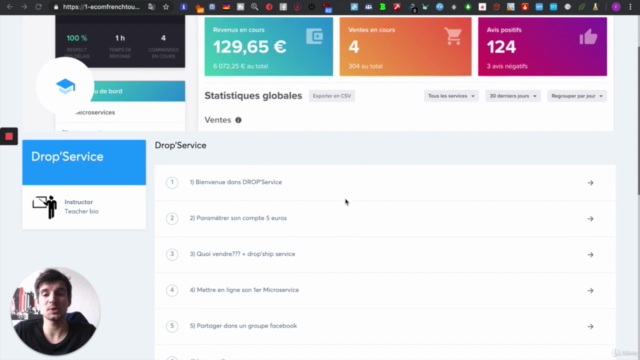Click the number 3 lesson circle
Screen dimensions: 640x360
pyautogui.click(x=172, y=254)
